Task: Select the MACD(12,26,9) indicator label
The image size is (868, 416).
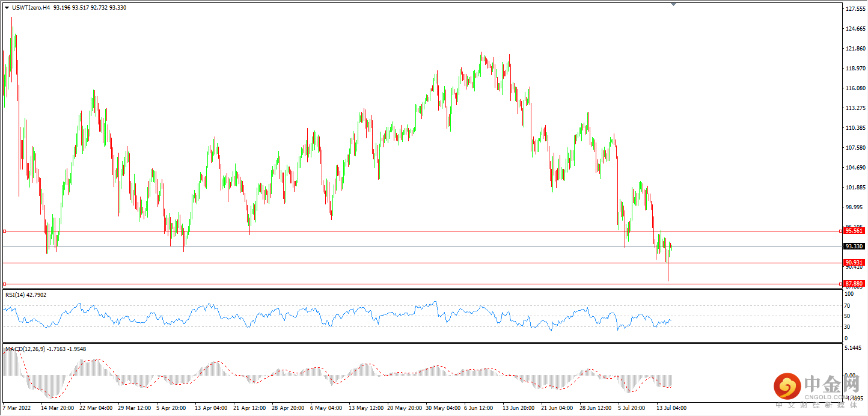Action: [x=26, y=348]
